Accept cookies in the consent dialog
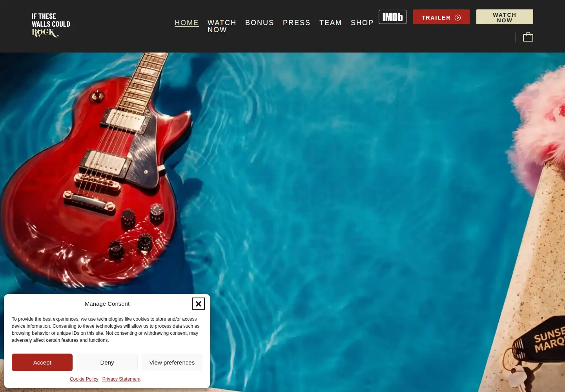The image size is (565, 392). point(42,363)
